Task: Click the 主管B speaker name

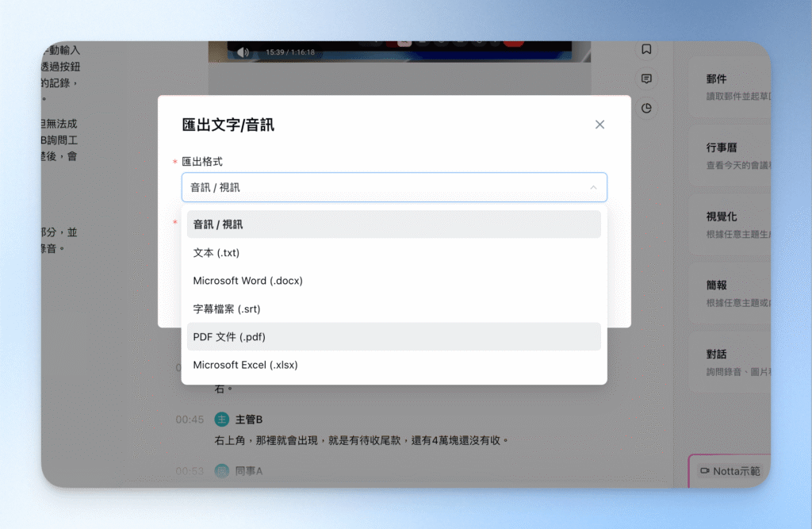Action: tap(249, 420)
